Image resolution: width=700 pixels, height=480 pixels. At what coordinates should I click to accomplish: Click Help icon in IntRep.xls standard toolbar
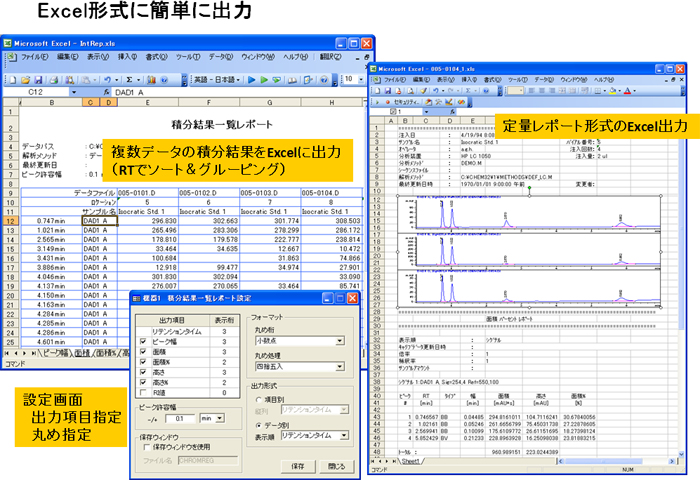tap(164, 80)
